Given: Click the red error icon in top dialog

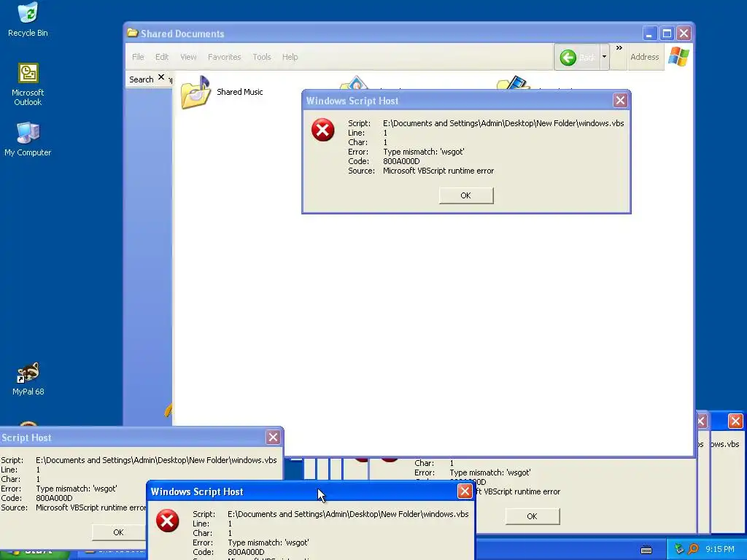Looking at the screenshot, I should [322, 130].
